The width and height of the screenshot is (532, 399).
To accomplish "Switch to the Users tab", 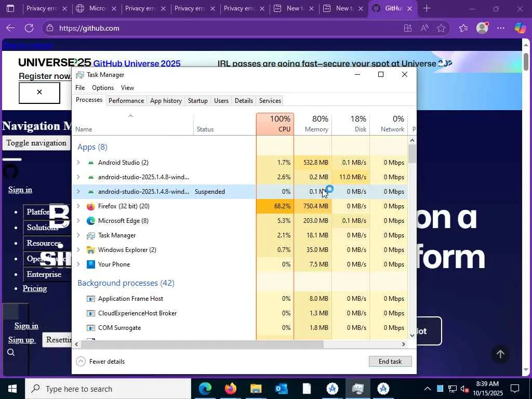I will point(221,101).
